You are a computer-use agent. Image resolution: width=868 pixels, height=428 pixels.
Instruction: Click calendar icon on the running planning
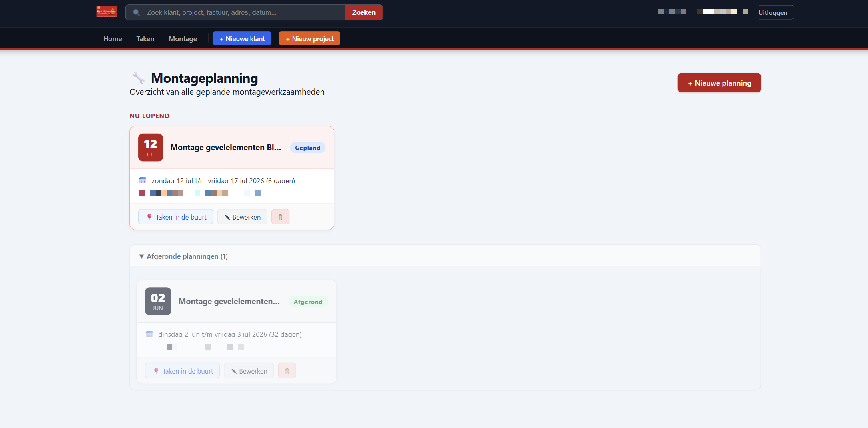[143, 180]
